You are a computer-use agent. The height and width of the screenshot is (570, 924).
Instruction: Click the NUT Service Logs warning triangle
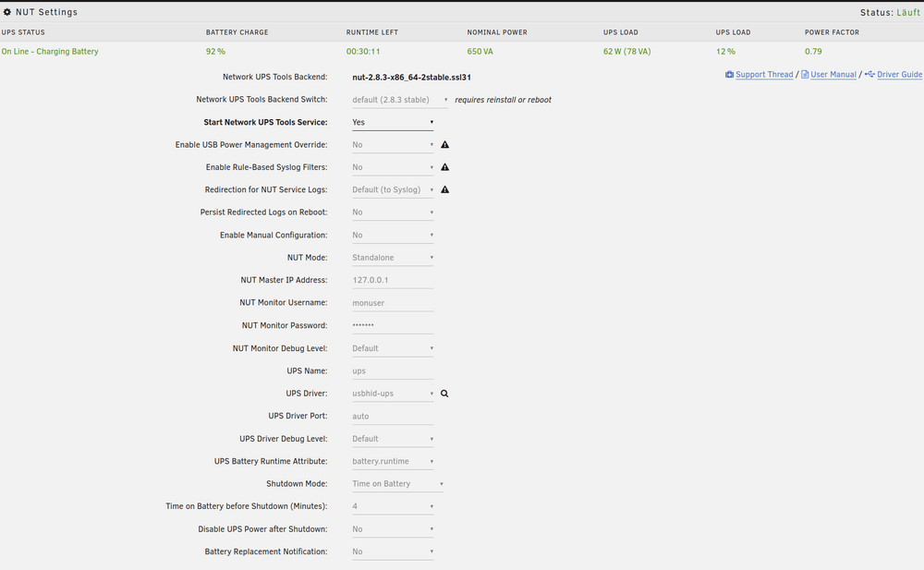point(445,189)
